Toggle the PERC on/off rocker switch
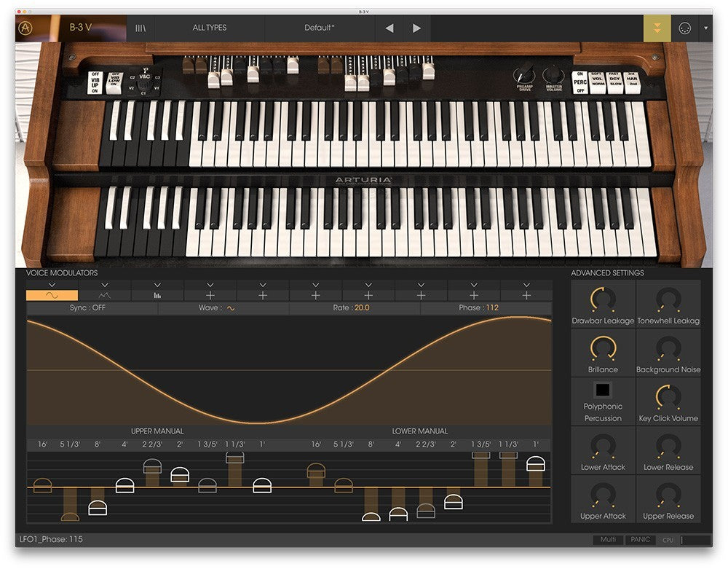This screenshot has width=728, height=569. (580, 82)
